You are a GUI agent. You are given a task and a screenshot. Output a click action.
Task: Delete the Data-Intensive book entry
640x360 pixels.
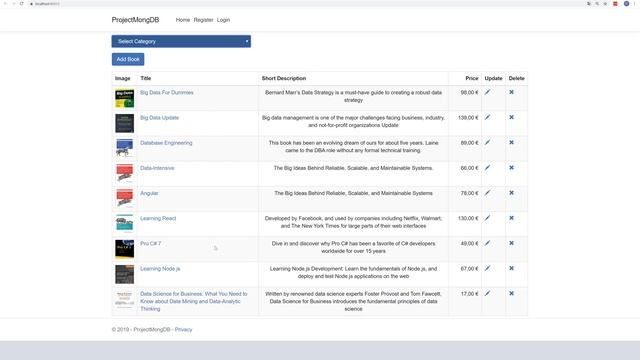pos(511,168)
